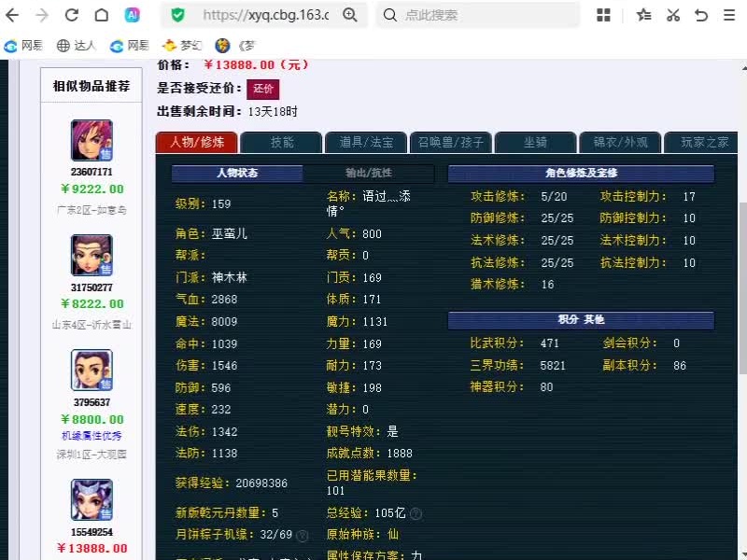Click the 角色修炼及宠修 header

[x=581, y=174]
